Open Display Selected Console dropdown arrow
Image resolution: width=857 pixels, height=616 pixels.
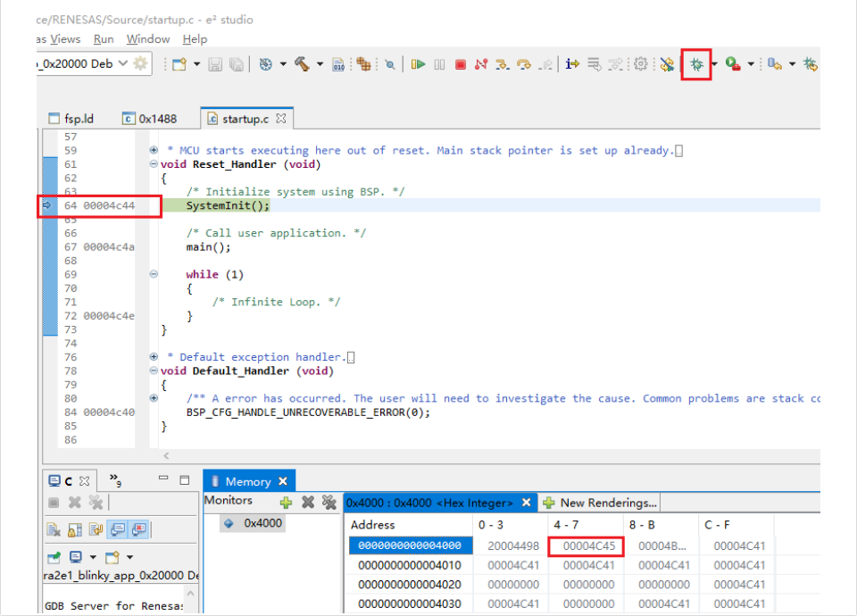point(93,557)
